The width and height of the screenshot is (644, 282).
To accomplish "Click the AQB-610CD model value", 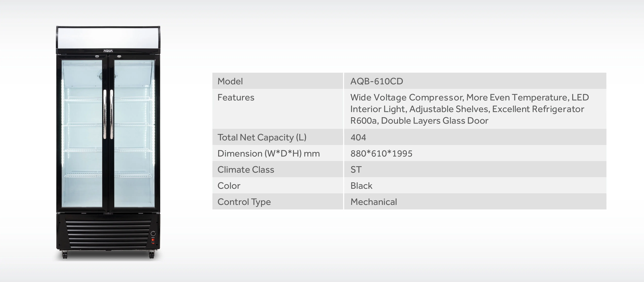I will pyautogui.click(x=376, y=81).
